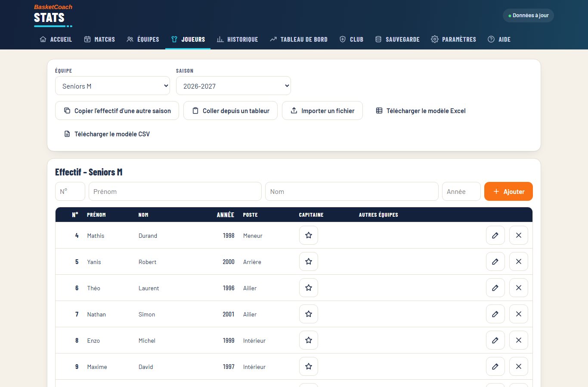
Task: Delete Yanis Robert using the X icon
Action: (x=518, y=261)
